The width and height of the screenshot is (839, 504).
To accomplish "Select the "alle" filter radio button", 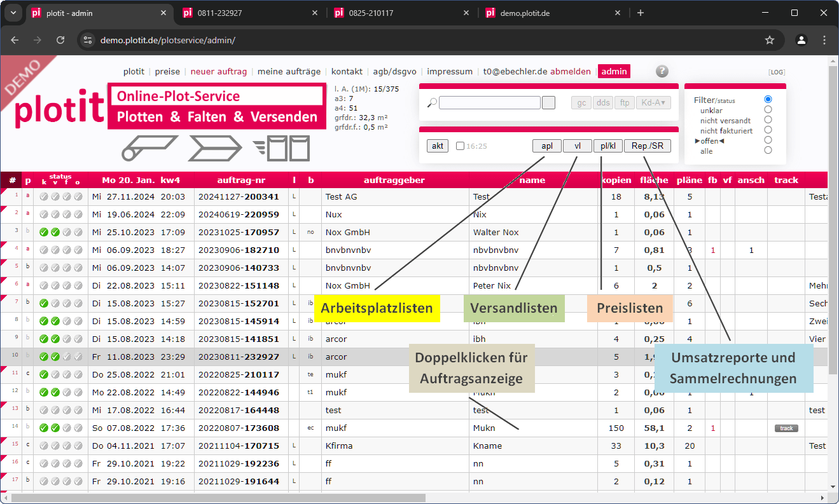I will [x=768, y=150].
